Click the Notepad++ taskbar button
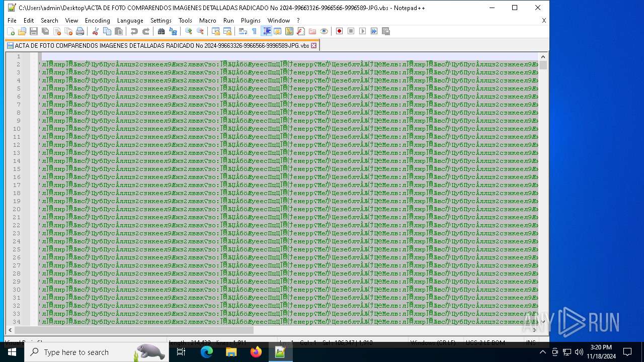This screenshot has height=362, width=644. click(280, 352)
